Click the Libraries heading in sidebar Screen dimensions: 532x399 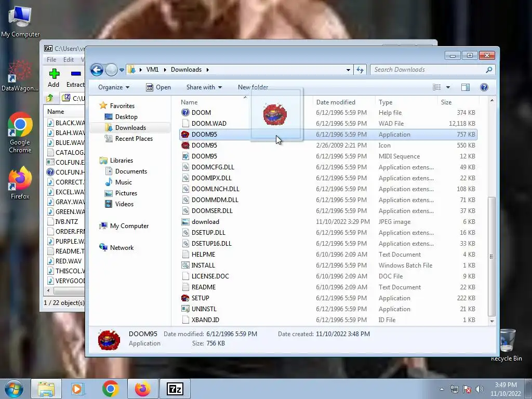click(116, 161)
